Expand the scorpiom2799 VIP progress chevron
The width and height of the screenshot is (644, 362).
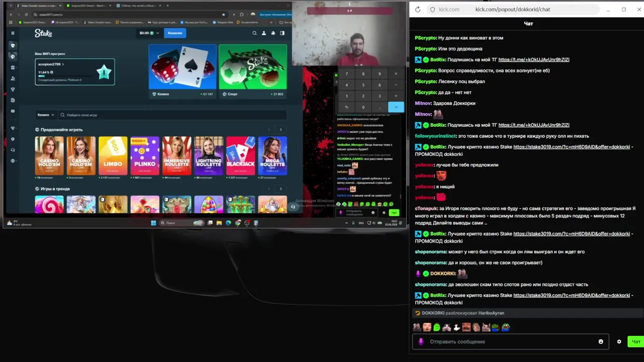[63, 64]
